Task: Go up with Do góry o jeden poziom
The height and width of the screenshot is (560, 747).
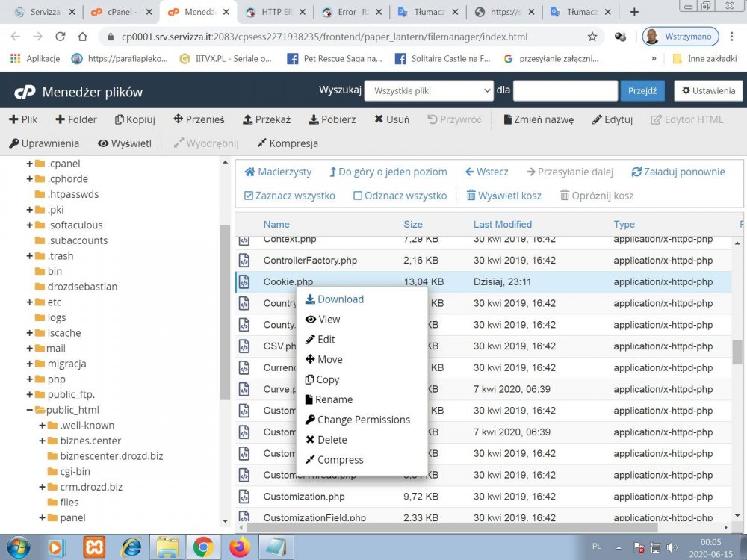Action: tap(388, 172)
